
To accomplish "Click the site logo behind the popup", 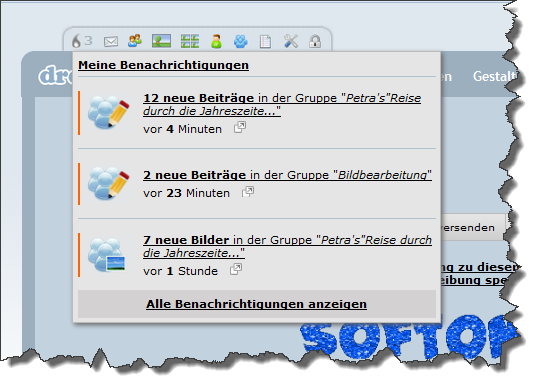I will [55, 76].
